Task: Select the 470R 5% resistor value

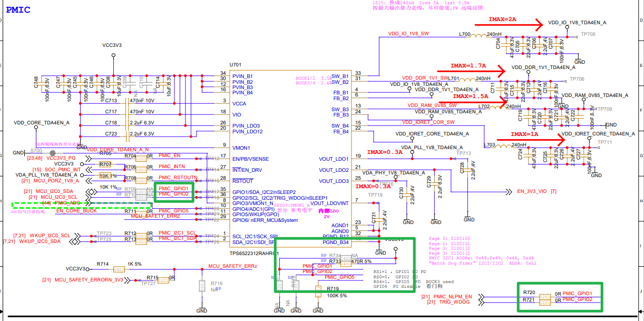Action: tap(361, 261)
